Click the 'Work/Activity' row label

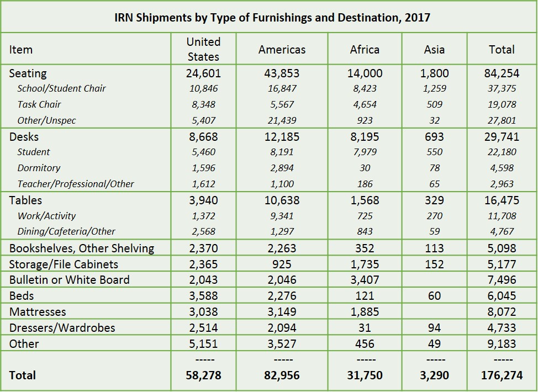pos(46,216)
